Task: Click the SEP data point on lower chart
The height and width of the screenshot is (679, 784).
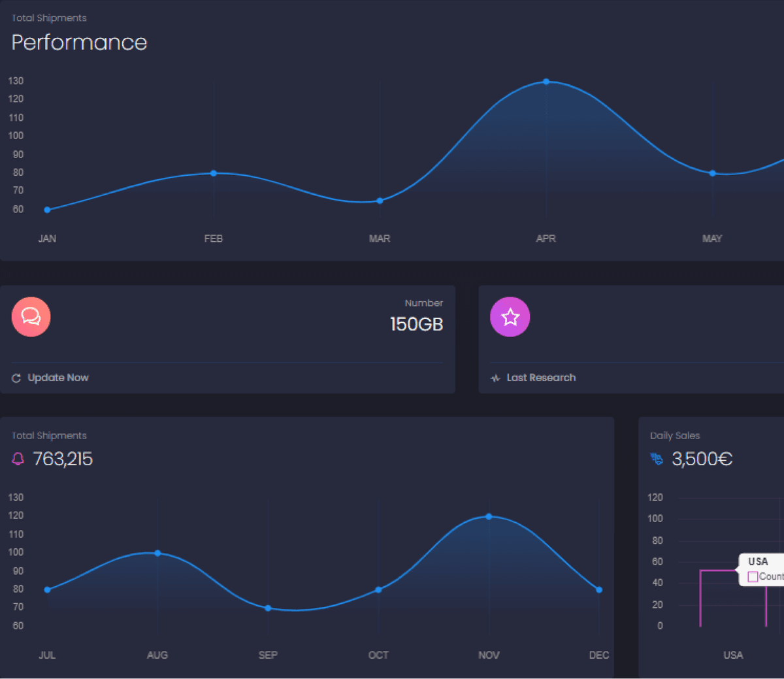Action: pyautogui.click(x=268, y=608)
